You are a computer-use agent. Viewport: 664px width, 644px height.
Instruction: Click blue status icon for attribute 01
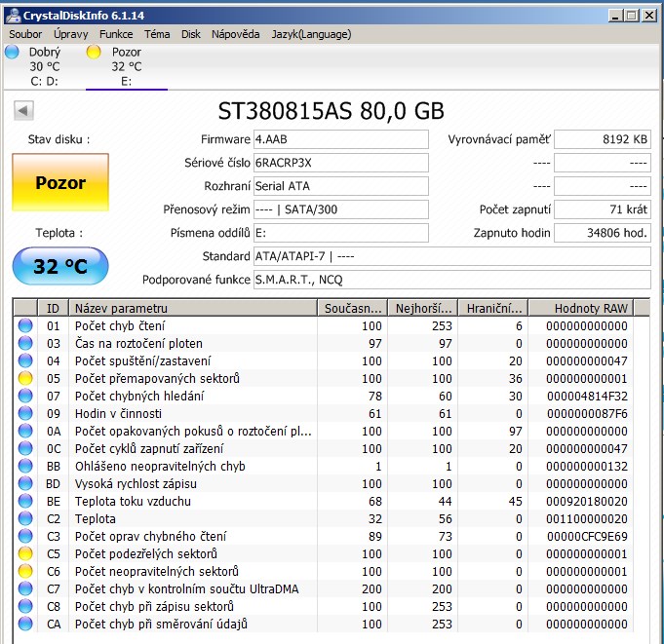point(25,325)
